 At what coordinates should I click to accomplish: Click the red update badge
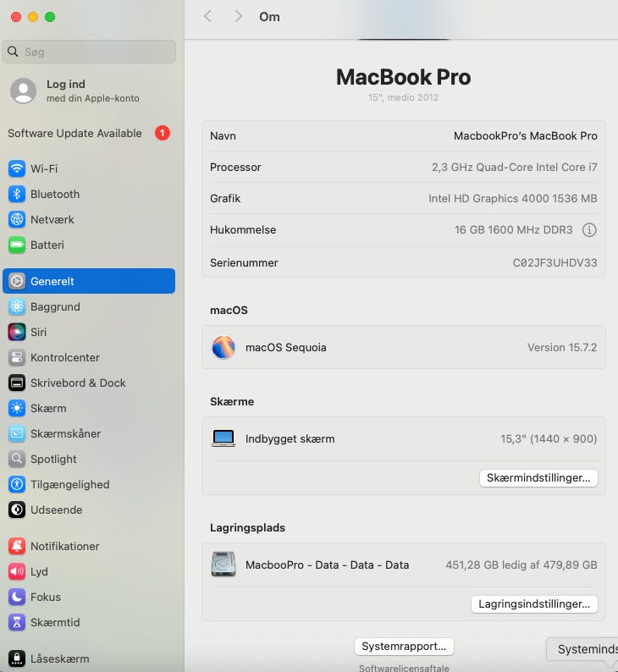pyautogui.click(x=163, y=133)
